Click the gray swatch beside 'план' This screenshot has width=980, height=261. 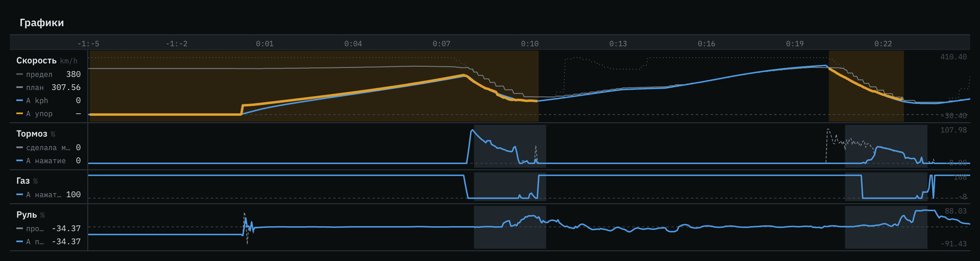coord(20,88)
